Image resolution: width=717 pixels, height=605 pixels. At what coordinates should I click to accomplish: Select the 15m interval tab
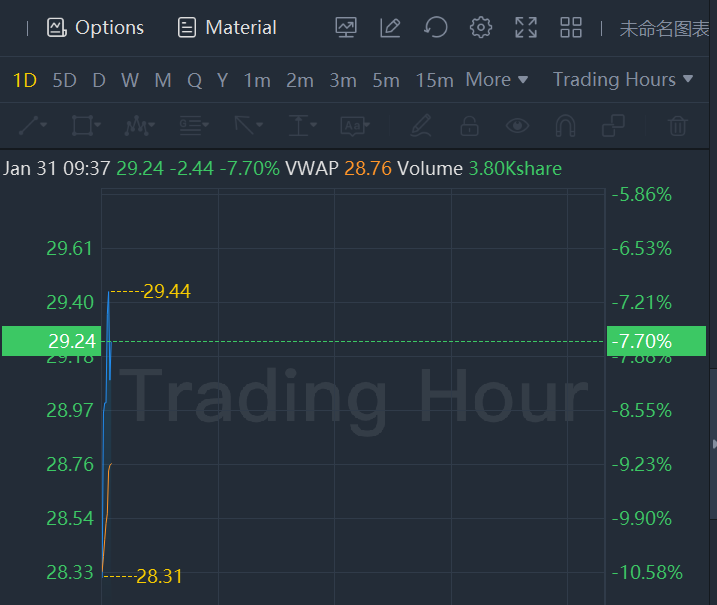pyautogui.click(x=434, y=80)
